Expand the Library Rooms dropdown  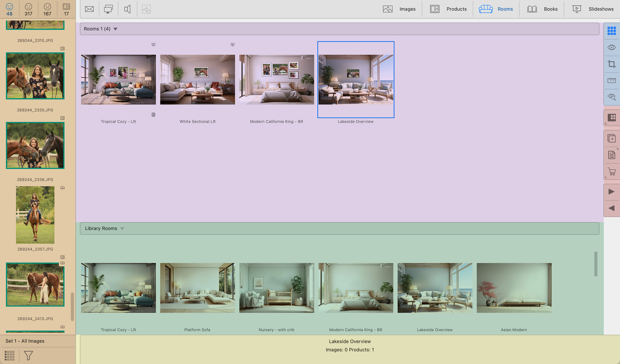pyautogui.click(x=122, y=229)
